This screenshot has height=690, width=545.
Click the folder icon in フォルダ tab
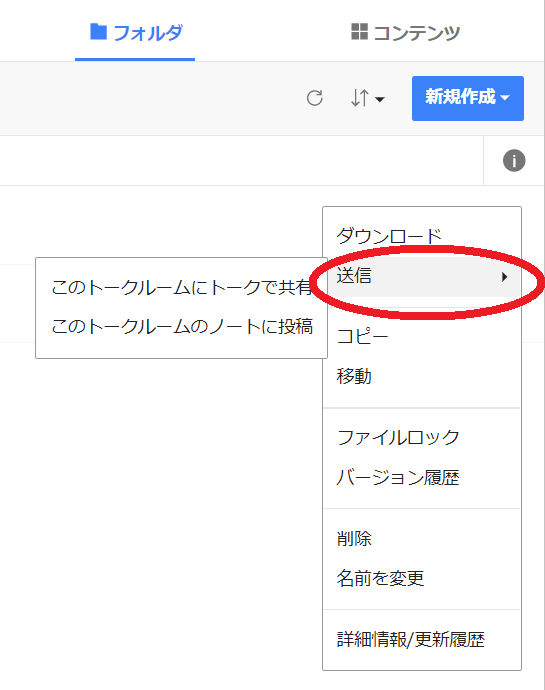[99, 32]
